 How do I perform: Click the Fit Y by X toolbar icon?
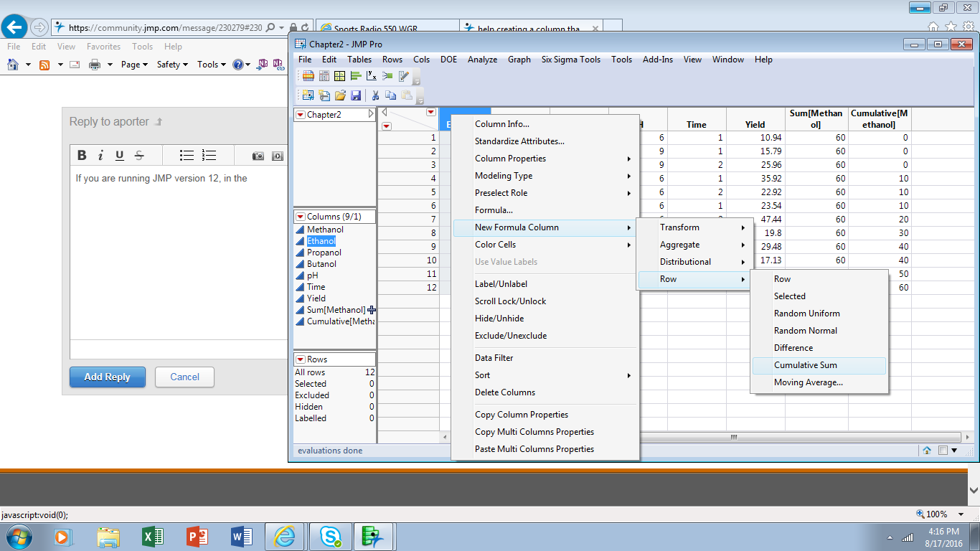pos(371,76)
